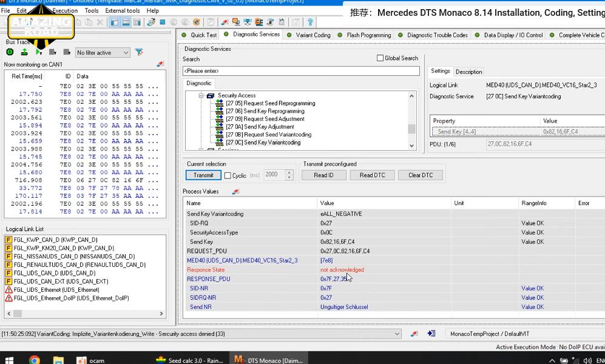Viewport: 605px width, 364px height.
Task: Clear the bus trace with eraser icon
Action: tap(160, 64)
